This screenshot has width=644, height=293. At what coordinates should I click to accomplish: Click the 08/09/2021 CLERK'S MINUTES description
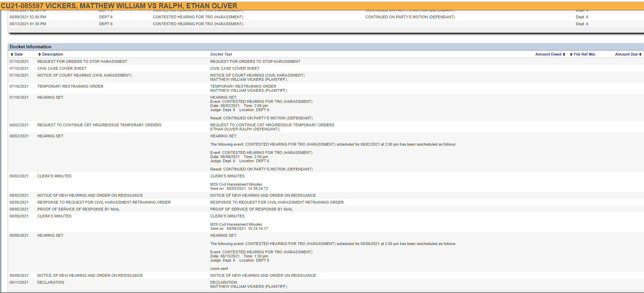(x=54, y=216)
